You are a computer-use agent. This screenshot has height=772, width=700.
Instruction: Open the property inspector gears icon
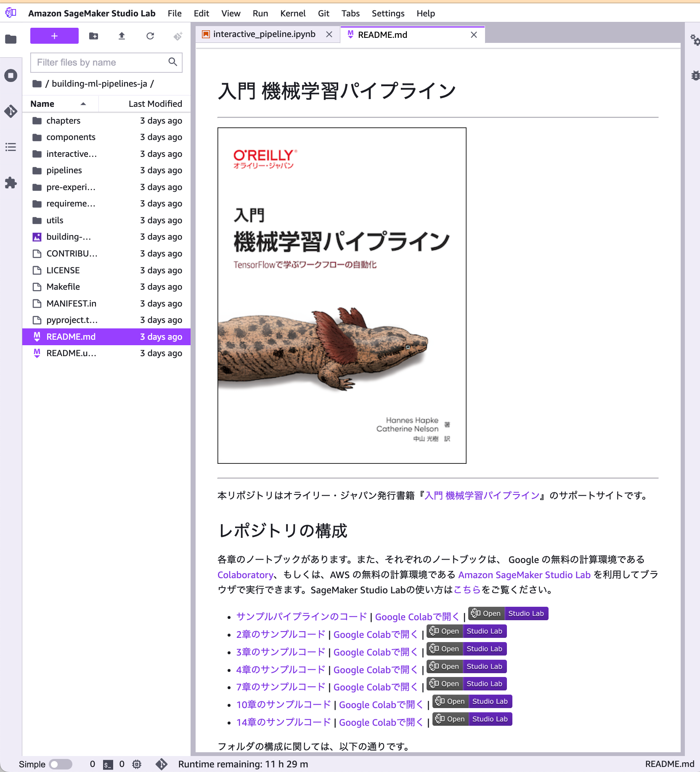tap(695, 40)
